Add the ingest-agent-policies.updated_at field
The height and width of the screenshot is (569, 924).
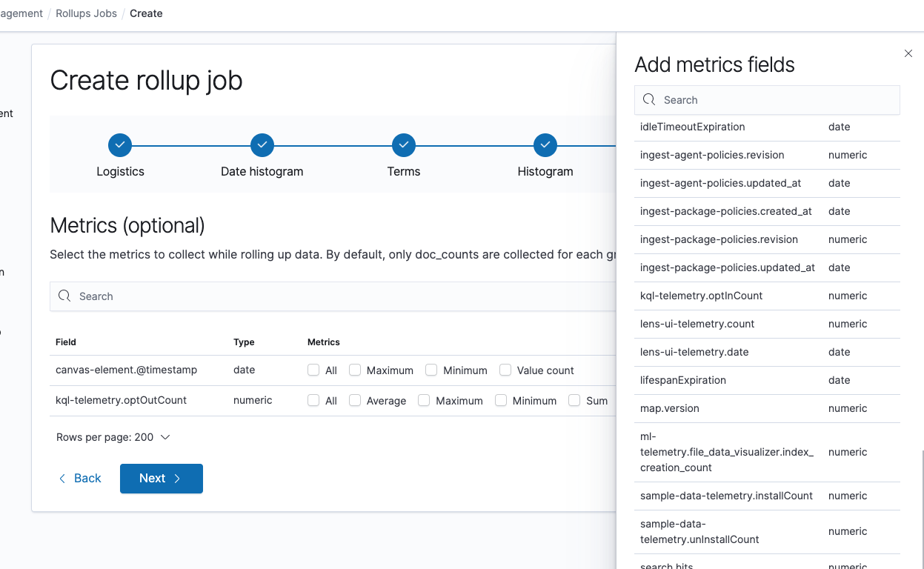tap(767, 183)
